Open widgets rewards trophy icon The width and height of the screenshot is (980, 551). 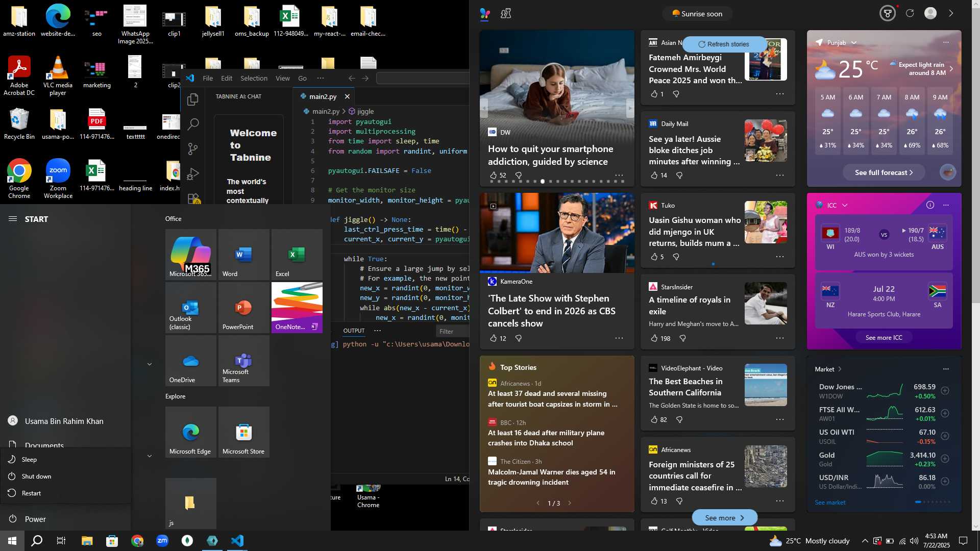click(x=888, y=13)
